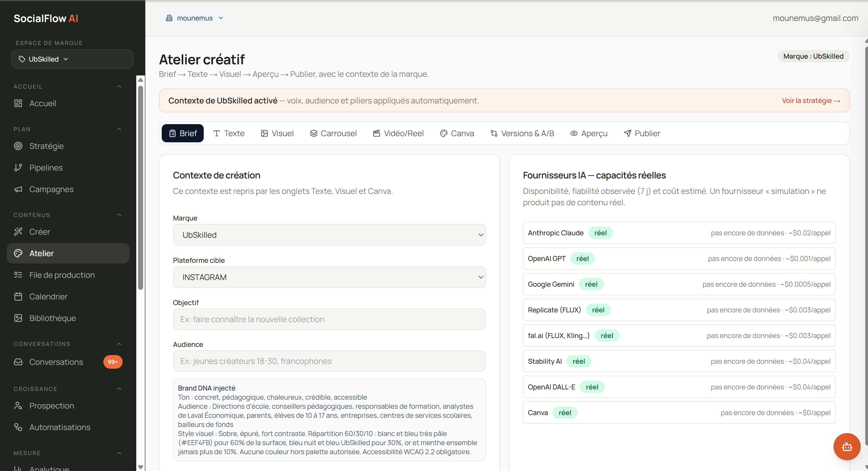Click the Campagnes megaphone icon
Viewport: 868px width, 471px height.
[x=18, y=189]
